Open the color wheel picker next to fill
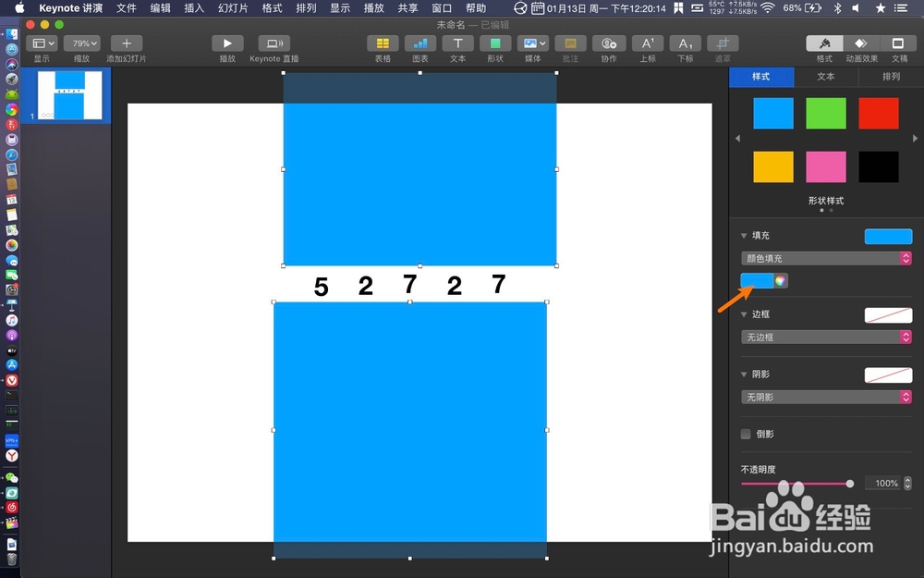The height and width of the screenshot is (578, 924). pyautogui.click(x=781, y=281)
